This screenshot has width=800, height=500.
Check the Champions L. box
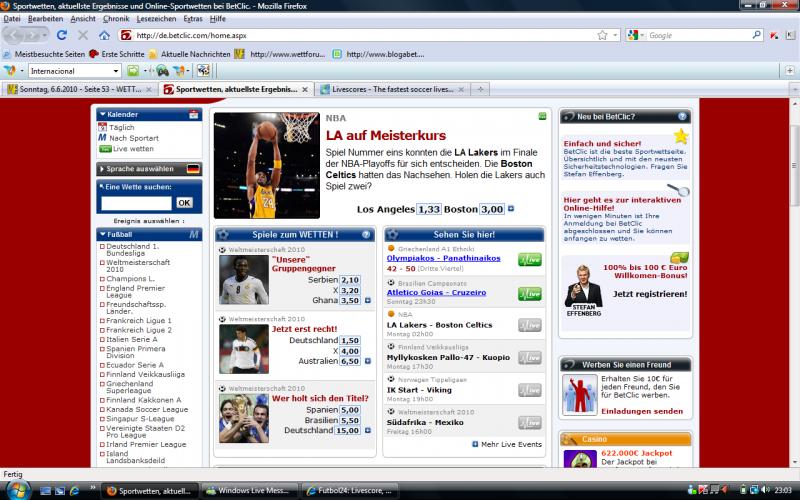[102, 279]
